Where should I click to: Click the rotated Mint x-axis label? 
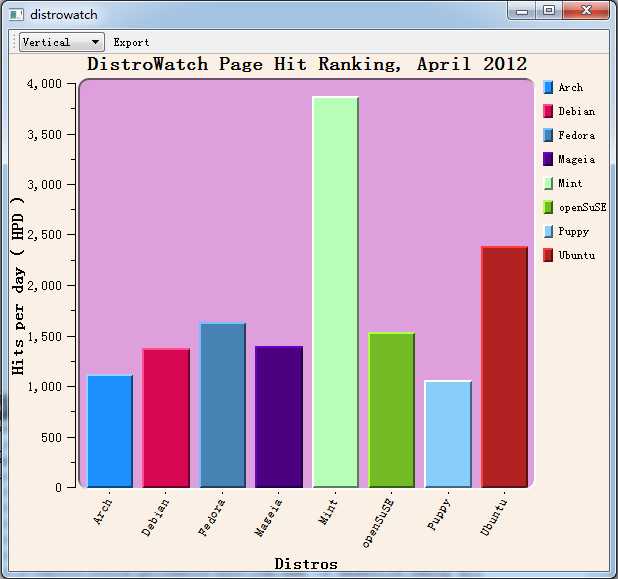point(328,512)
